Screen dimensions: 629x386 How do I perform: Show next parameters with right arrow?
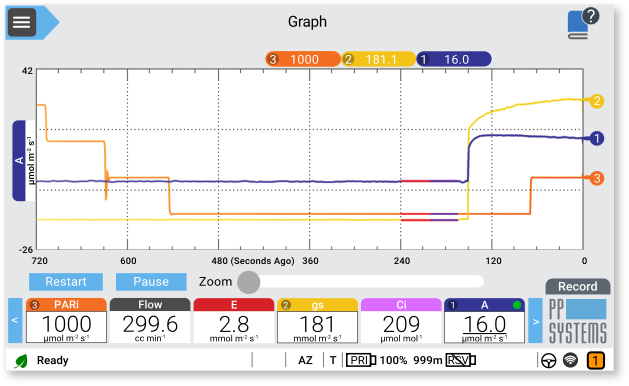click(535, 320)
